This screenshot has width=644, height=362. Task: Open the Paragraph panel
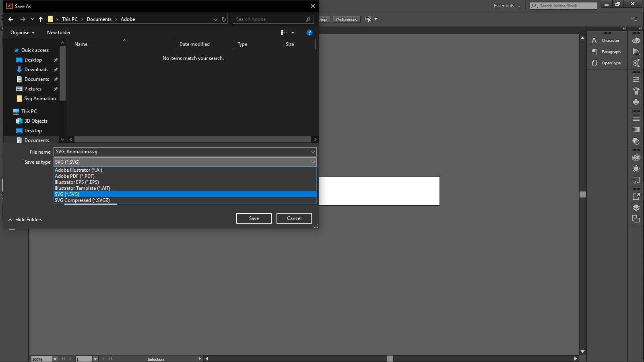coord(606,52)
